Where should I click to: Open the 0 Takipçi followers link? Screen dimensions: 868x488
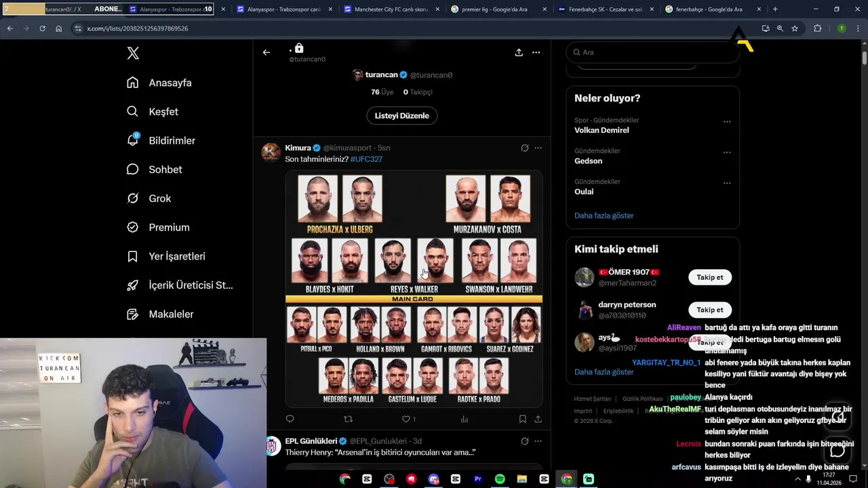click(418, 92)
